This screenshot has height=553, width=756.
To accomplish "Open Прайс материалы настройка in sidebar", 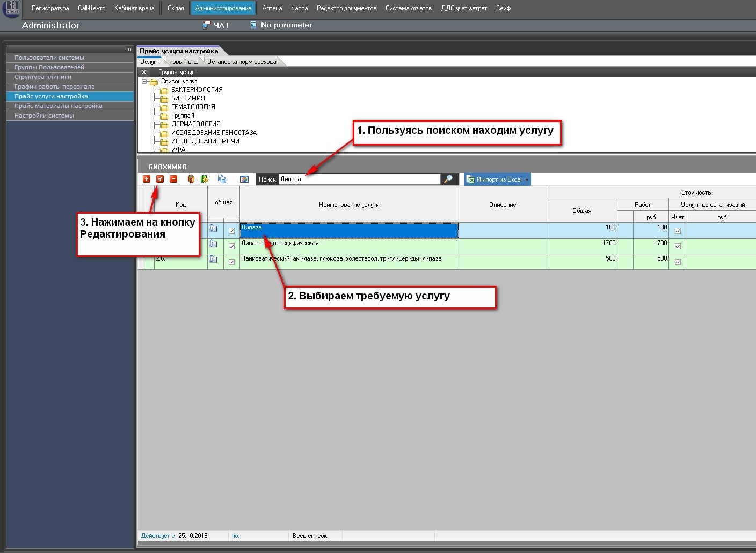I will pos(58,106).
